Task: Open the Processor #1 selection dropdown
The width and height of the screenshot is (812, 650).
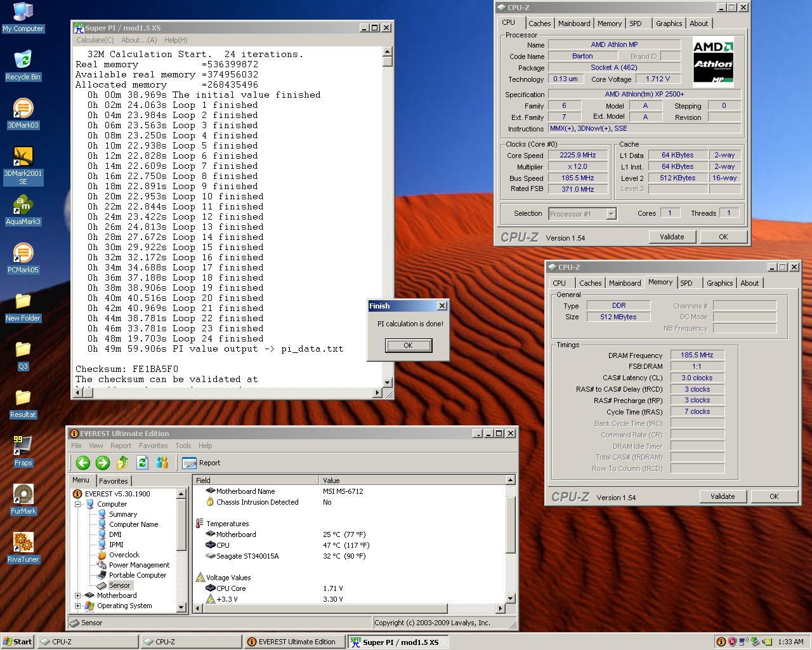Action: pos(610,214)
